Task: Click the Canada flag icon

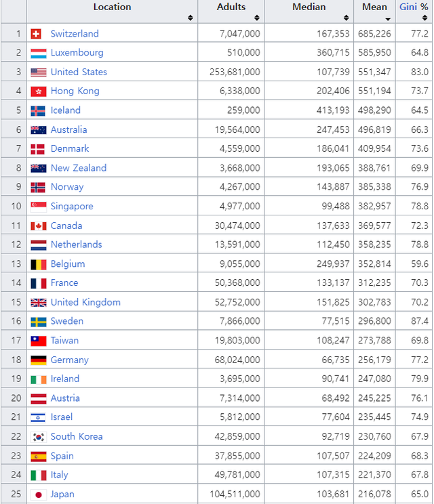Action: (x=38, y=226)
